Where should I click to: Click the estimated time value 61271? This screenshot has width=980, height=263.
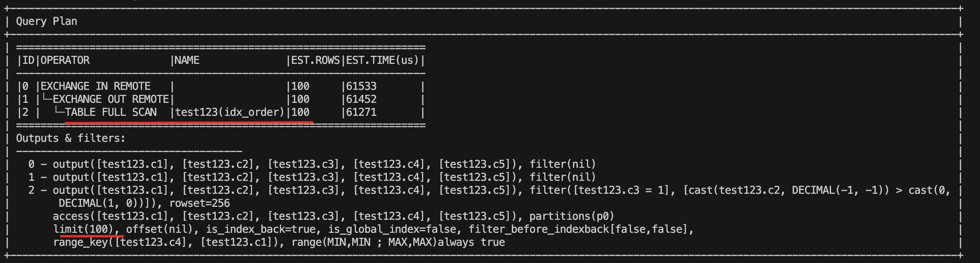pyautogui.click(x=361, y=112)
